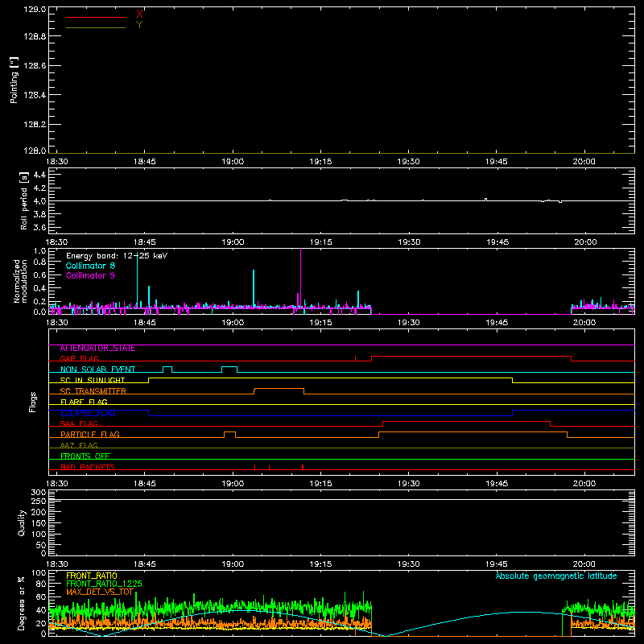Click the FRONTS_OFF flag label
644x644 pixels.
(x=85, y=456)
